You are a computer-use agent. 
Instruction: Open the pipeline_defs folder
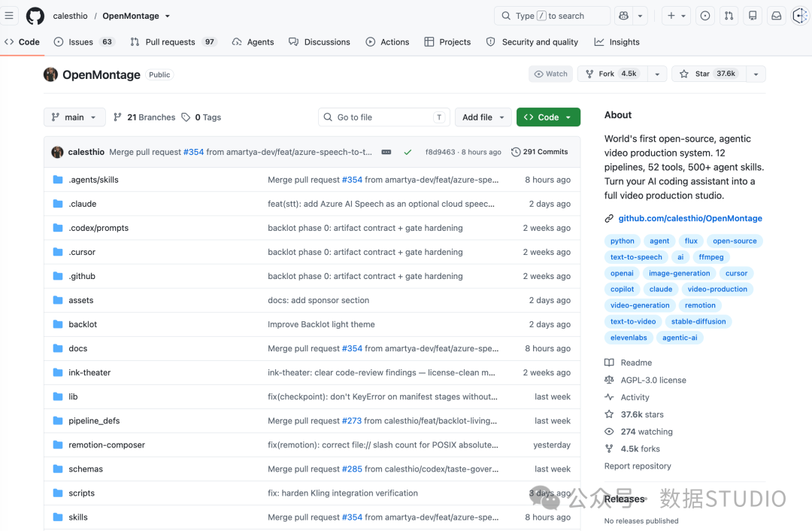click(94, 420)
